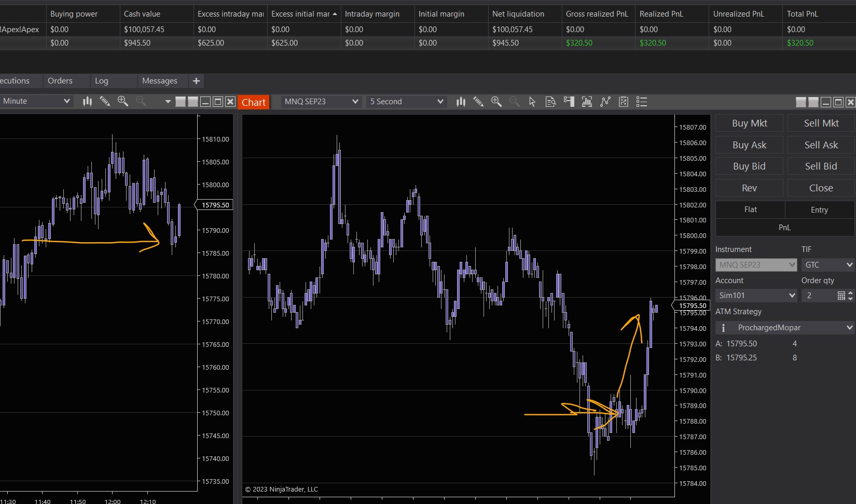This screenshot has height=504, width=856.
Task: Click the Buy Mkt button
Action: click(x=749, y=123)
